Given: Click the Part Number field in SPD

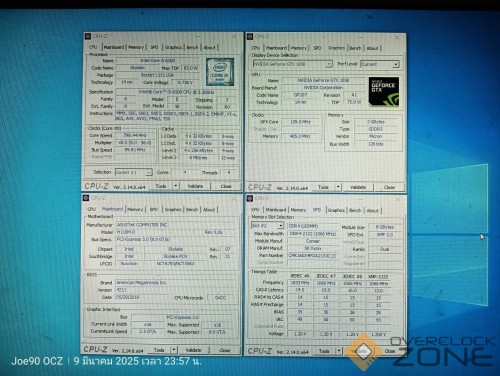Looking at the screenshot, I should [312, 256].
